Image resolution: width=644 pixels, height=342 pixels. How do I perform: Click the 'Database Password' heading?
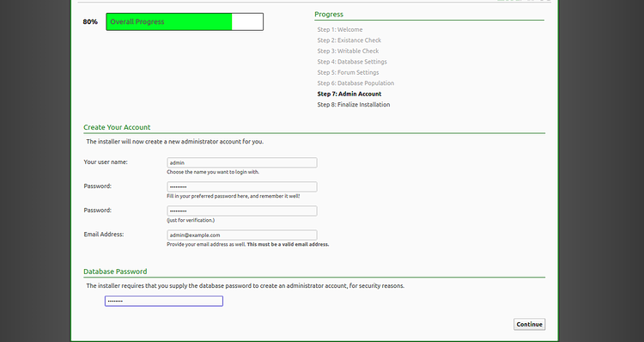coord(115,272)
